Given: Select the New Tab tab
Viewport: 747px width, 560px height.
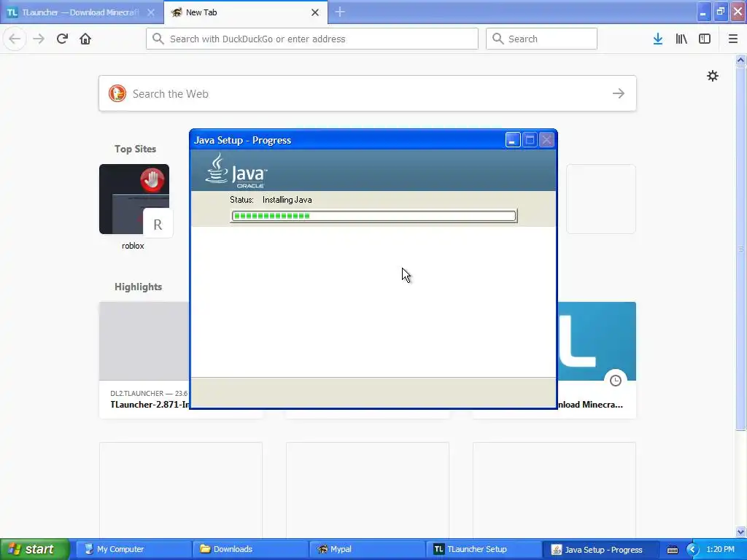Looking at the screenshot, I should [245, 12].
